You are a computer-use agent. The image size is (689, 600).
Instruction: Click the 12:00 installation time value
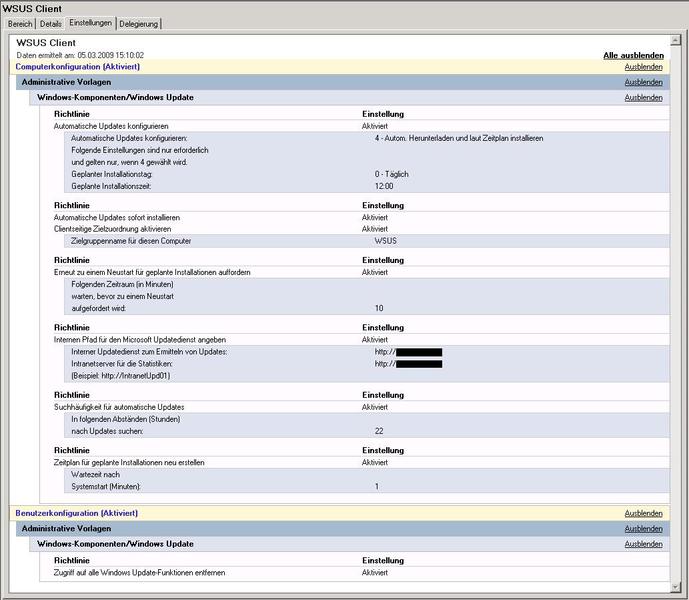pos(384,186)
